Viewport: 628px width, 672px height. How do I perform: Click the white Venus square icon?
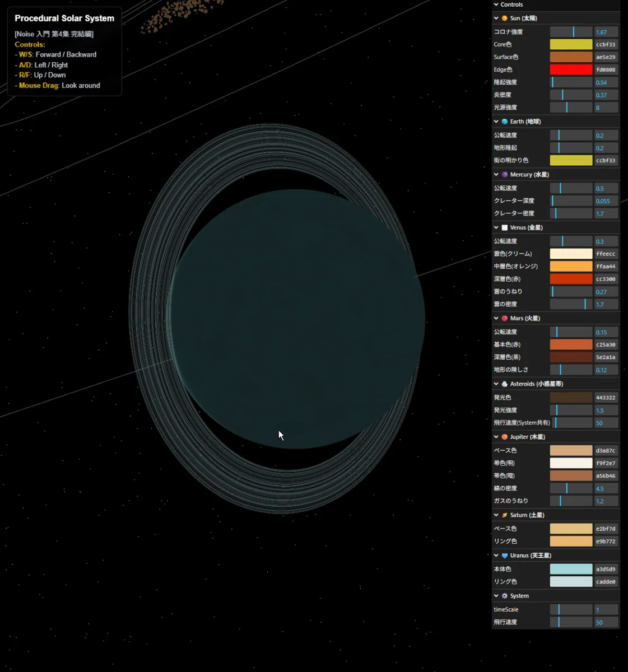pos(504,228)
